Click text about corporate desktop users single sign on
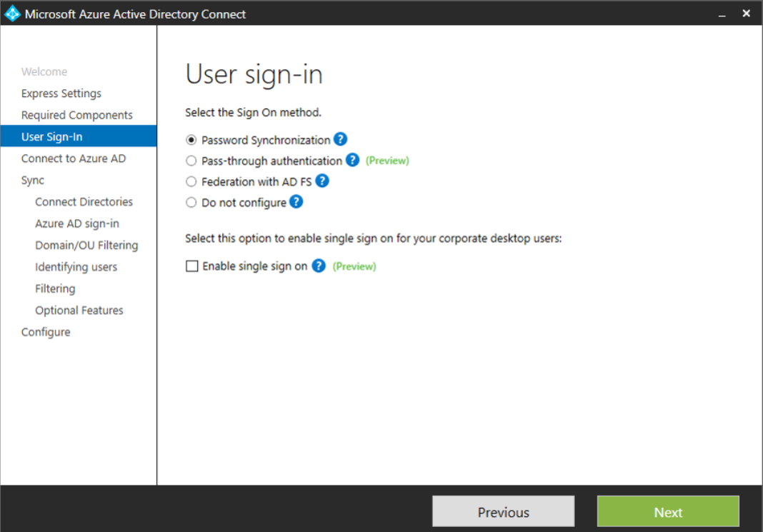763x532 pixels. 373,239
